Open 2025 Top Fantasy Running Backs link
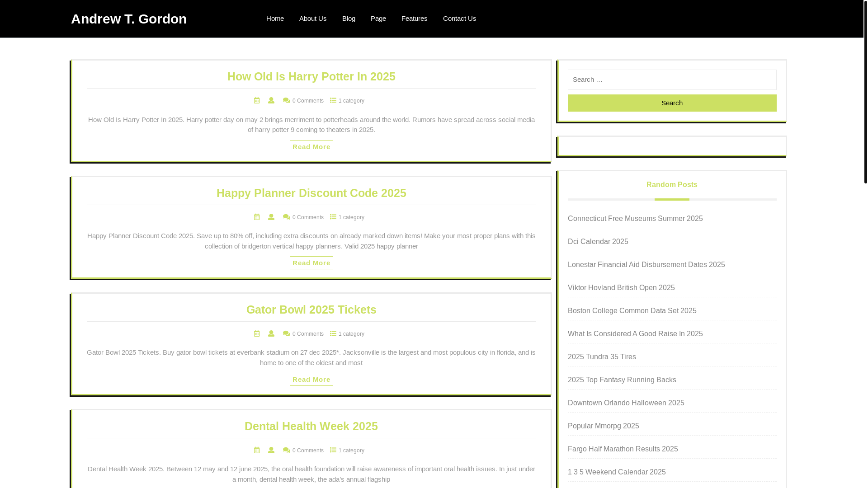This screenshot has width=868, height=488. point(622,380)
